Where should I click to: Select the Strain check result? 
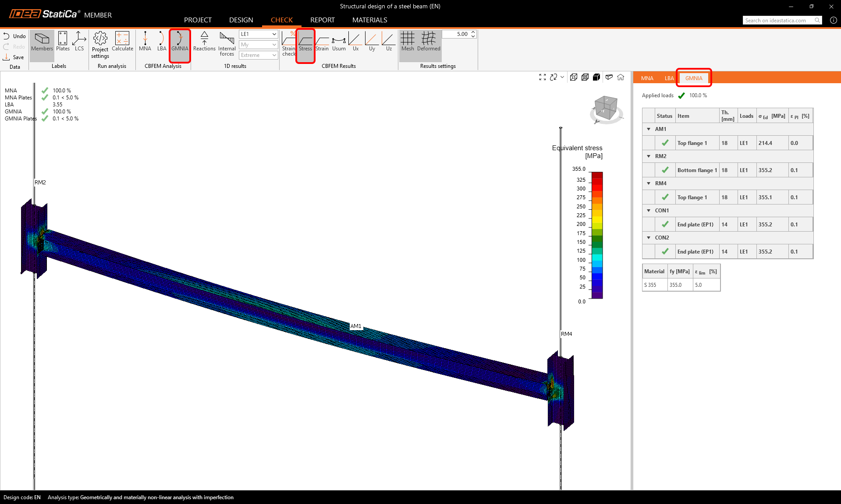288,44
